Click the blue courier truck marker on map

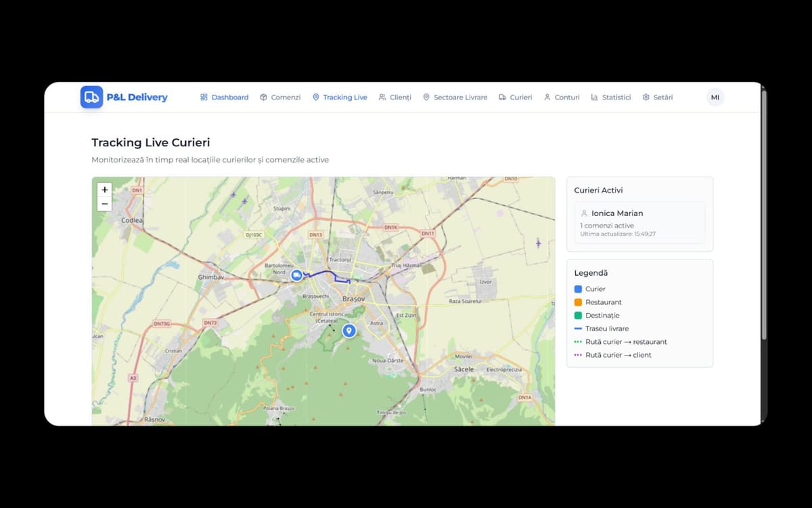pos(296,275)
